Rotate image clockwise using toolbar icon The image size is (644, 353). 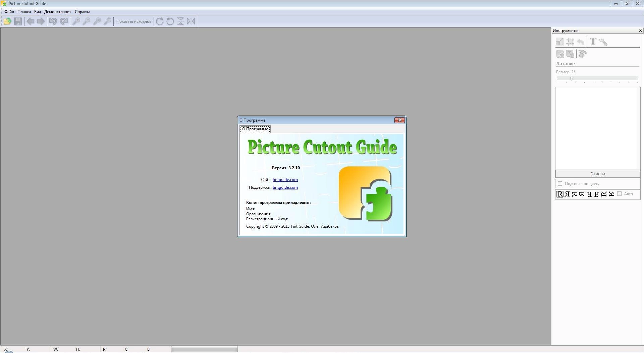click(x=160, y=21)
